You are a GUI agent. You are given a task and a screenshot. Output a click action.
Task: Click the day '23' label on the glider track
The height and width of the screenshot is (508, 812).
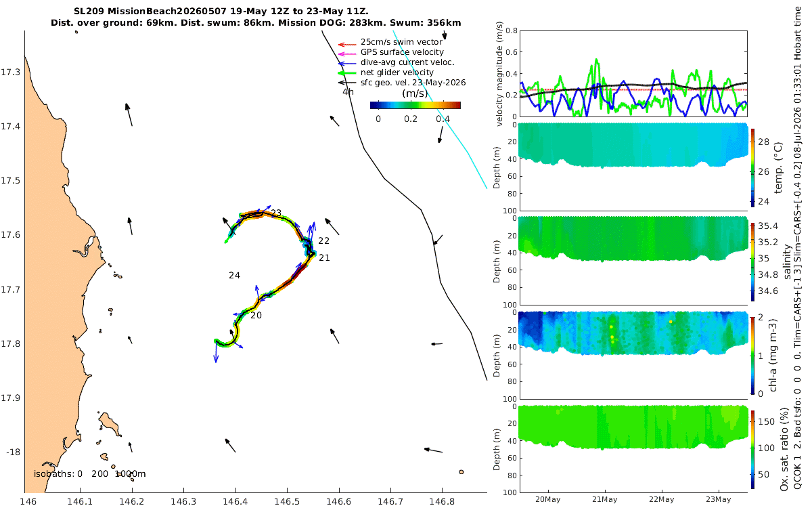pyautogui.click(x=276, y=213)
